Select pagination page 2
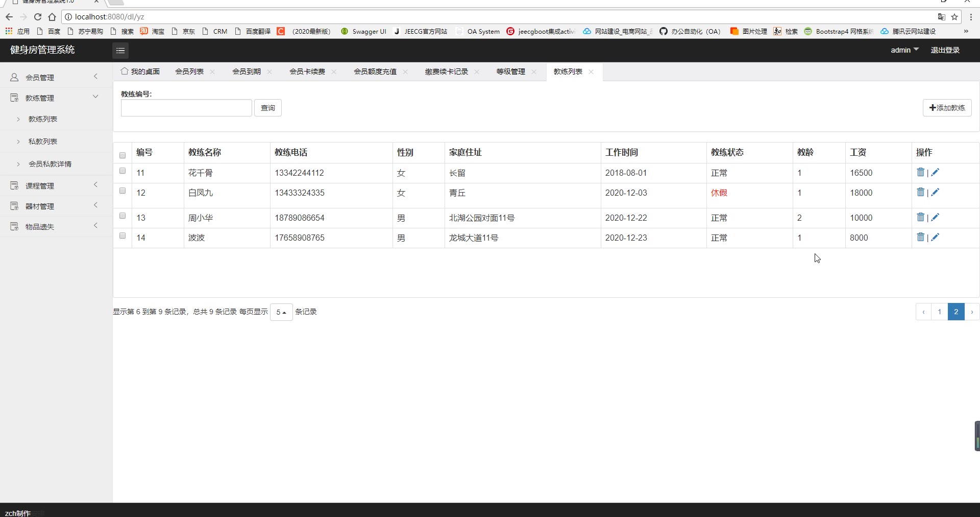Image resolution: width=980 pixels, height=517 pixels. (956, 312)
